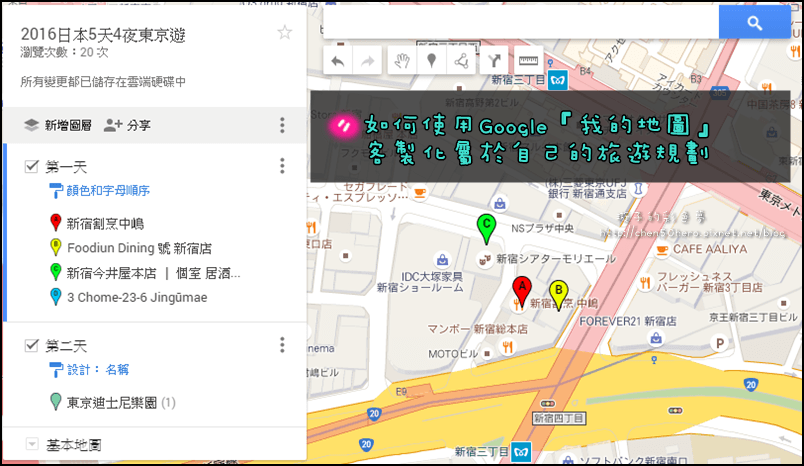The image size is (804, 466).
Task: Click CAFE AALIYA coffee cup icon
Action: tap(662, 250)
